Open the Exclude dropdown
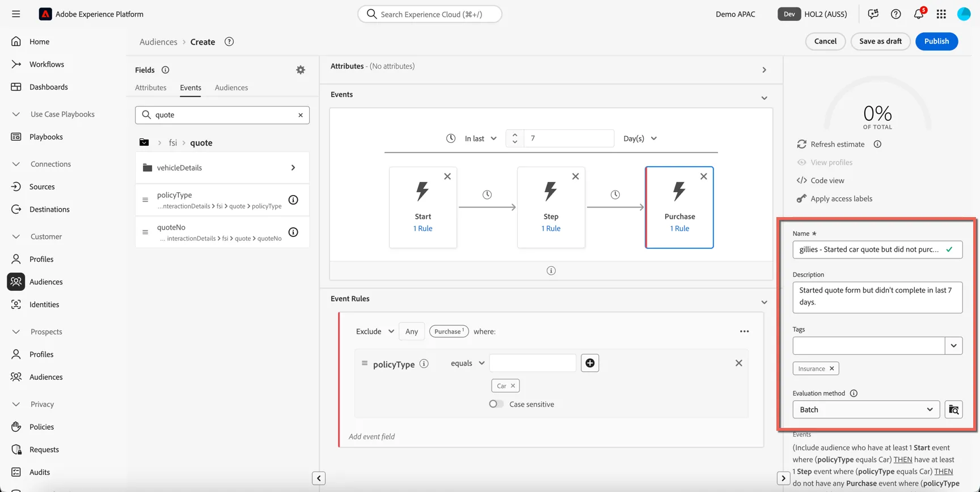 pos(375,332)
